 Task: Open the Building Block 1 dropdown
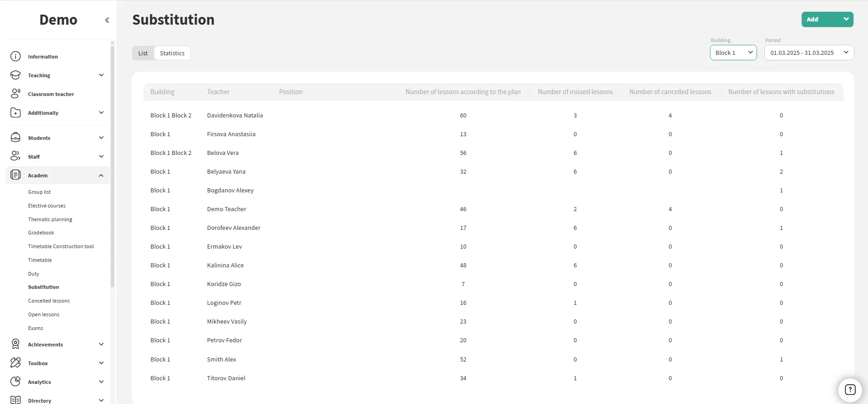tap(733, 53)
